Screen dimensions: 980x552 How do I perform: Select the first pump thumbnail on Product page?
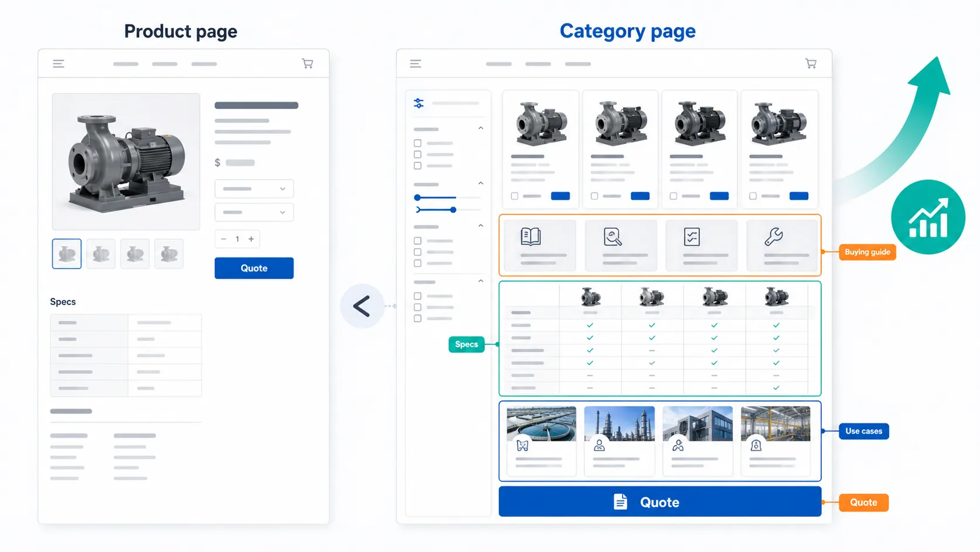pos(67,254)
